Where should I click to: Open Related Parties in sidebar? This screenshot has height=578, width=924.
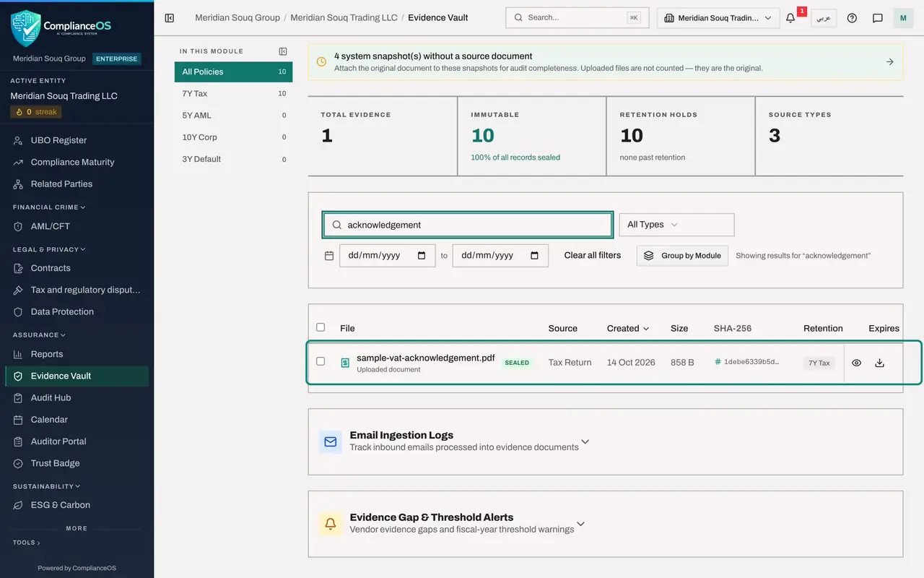(77, 184)
